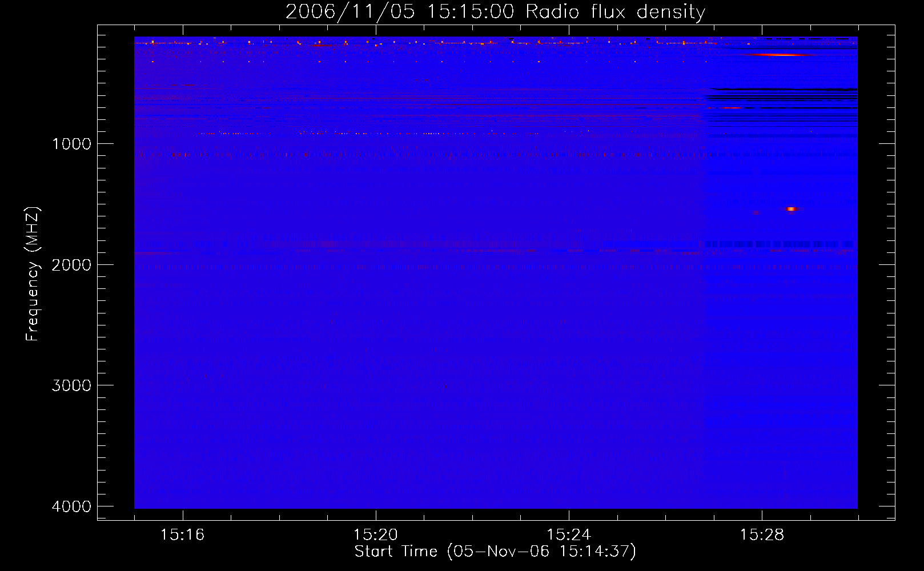Click the 15:16 time tick label

click(182, 535)
